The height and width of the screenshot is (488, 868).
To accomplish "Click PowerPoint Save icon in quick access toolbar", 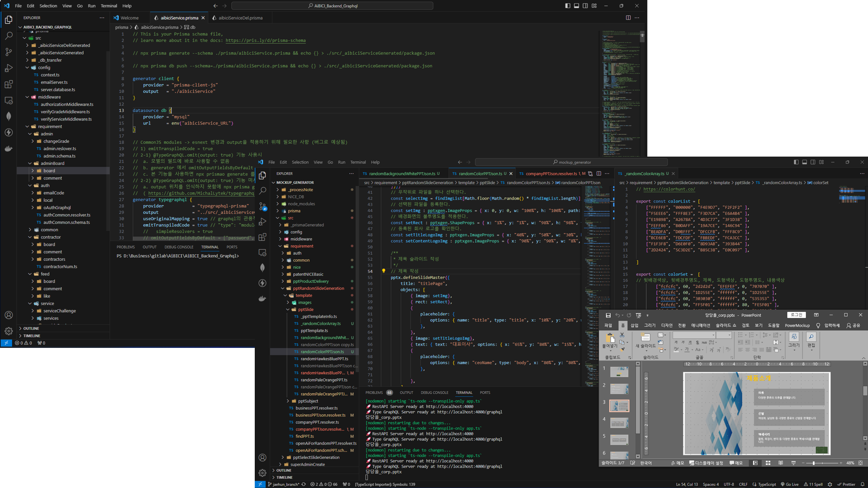I will coord(608,315).
